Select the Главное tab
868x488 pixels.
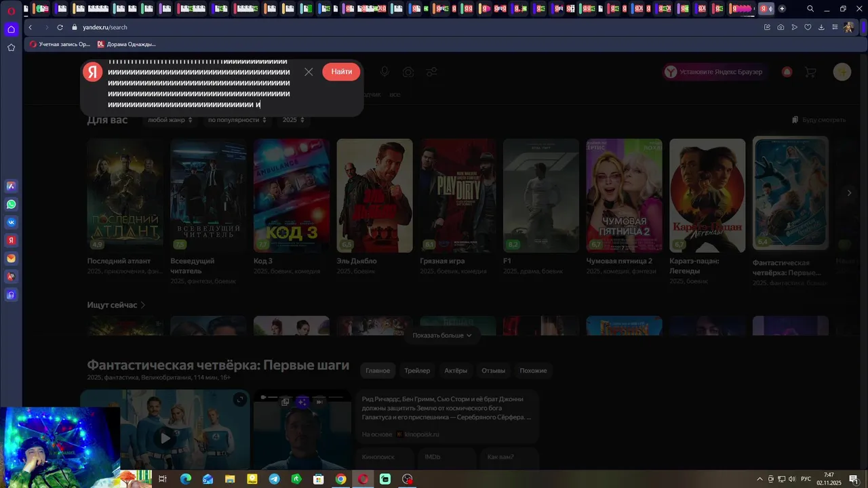(x=378, y=371)
